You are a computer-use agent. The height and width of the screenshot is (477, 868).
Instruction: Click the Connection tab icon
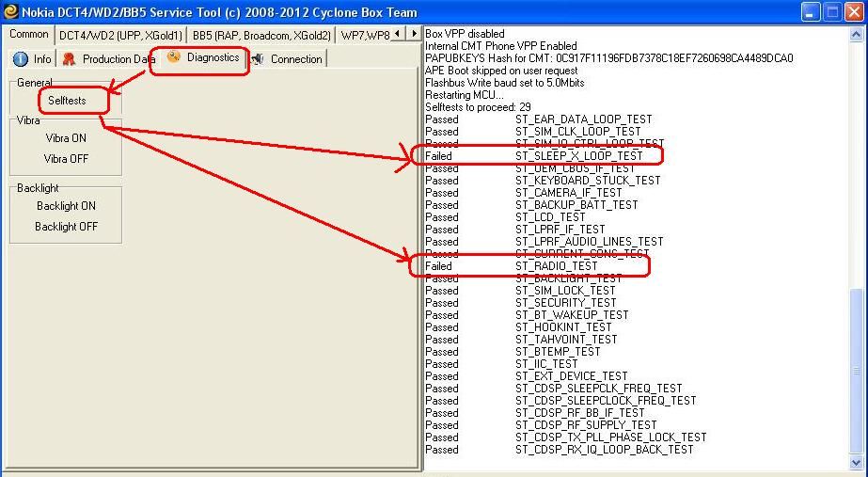pos(258,58)
